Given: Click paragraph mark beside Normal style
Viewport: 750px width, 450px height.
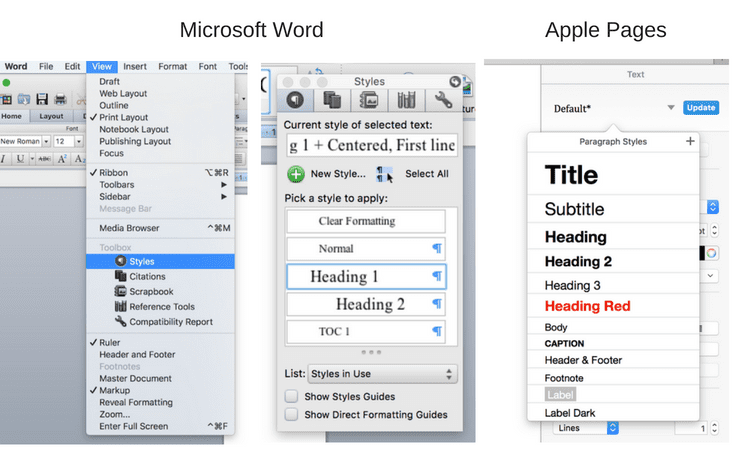Looking at the screenshot, I should [437, 248].
